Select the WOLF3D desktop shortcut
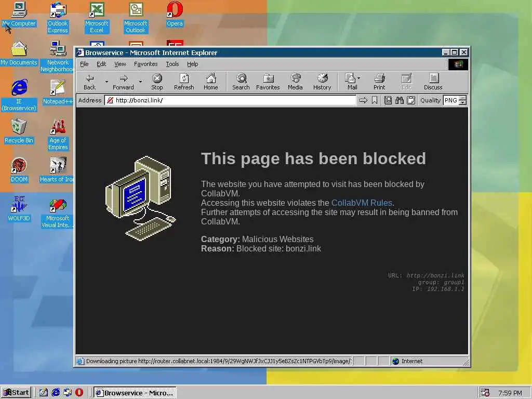Viewport: 532px width, 399px height. point(19,209)
